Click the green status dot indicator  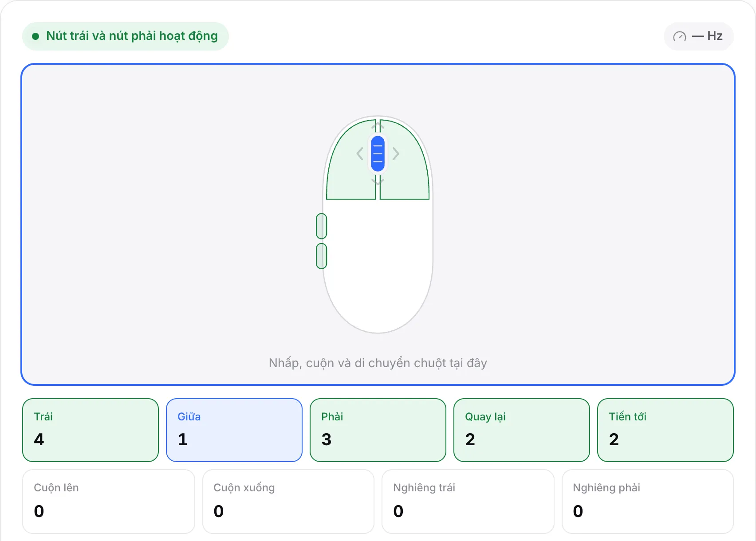pos(36,36)
